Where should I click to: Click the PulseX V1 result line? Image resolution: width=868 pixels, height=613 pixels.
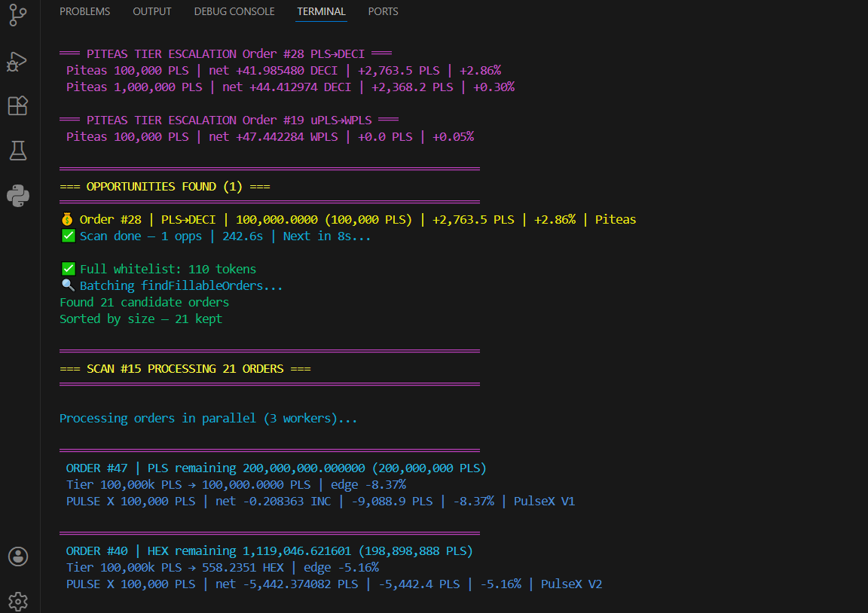[x=320, y=502]
